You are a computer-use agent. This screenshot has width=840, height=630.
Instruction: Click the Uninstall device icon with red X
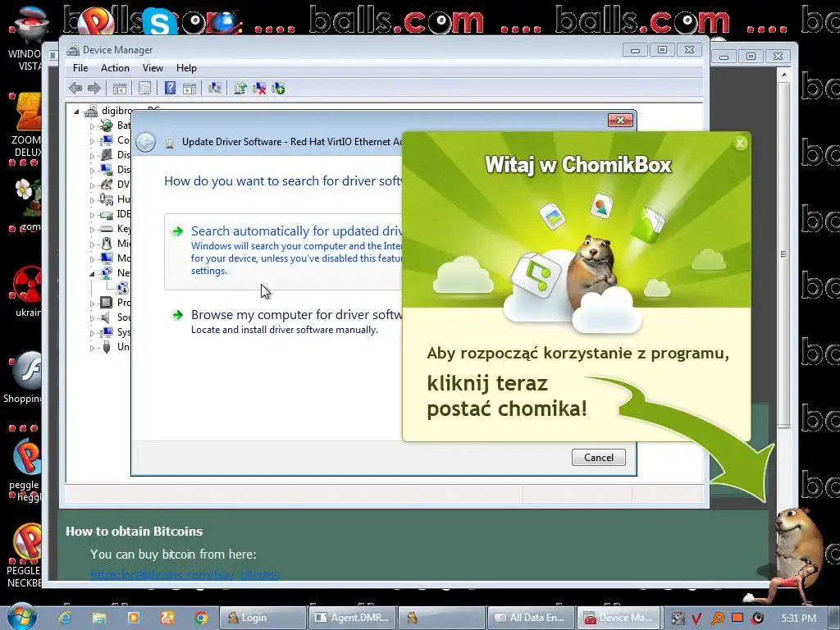(x=259, y=89)
